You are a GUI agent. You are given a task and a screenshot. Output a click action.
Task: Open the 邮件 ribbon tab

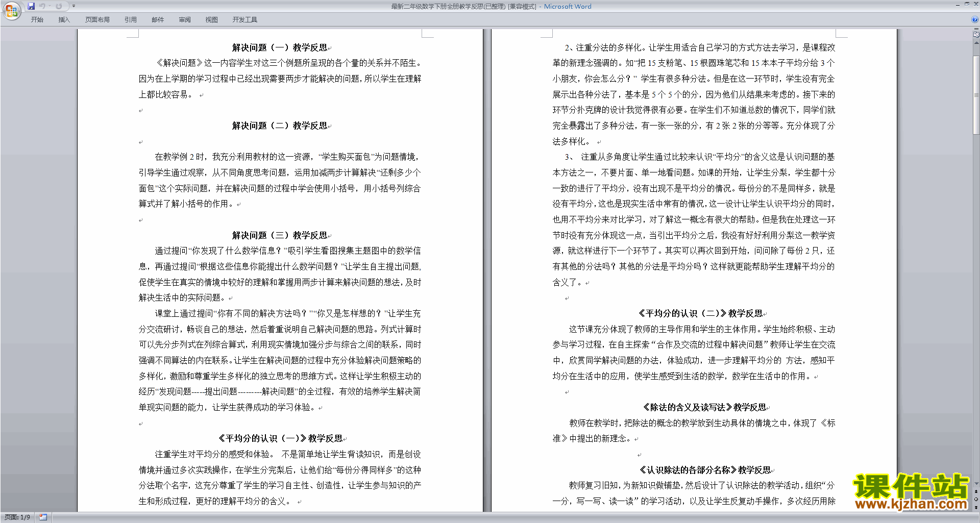(x=158, y=19)
